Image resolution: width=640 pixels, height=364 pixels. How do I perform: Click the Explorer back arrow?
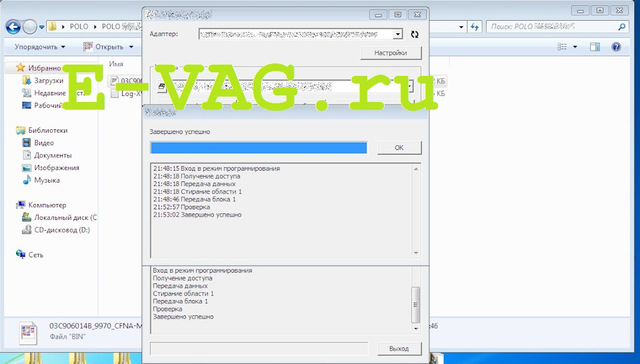[x=13, y=27]
